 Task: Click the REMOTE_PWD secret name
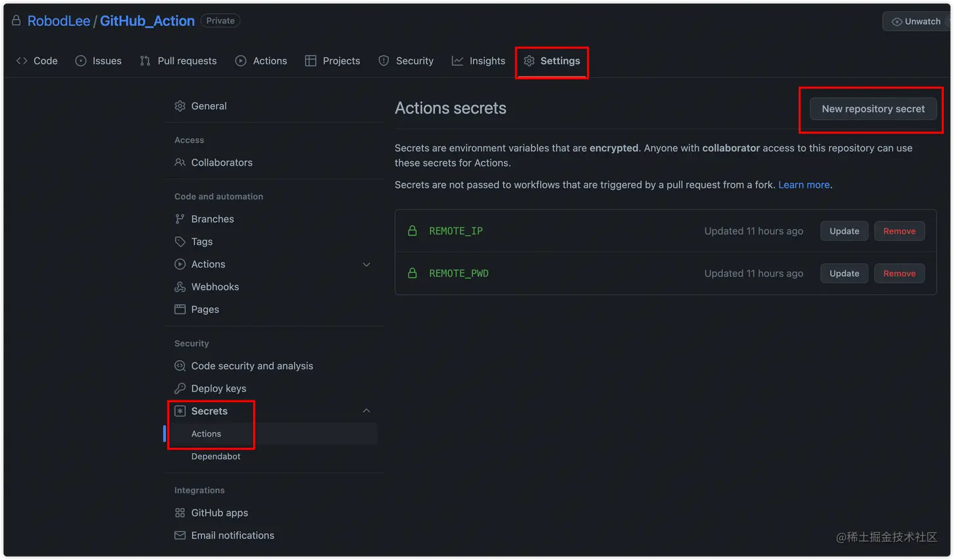[459, 273]
